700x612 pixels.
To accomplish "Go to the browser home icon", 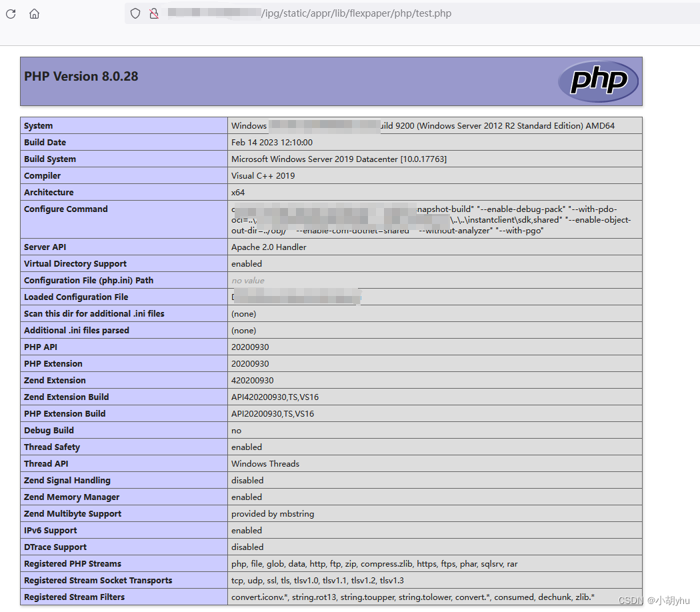I will click(x=35, y=14).
